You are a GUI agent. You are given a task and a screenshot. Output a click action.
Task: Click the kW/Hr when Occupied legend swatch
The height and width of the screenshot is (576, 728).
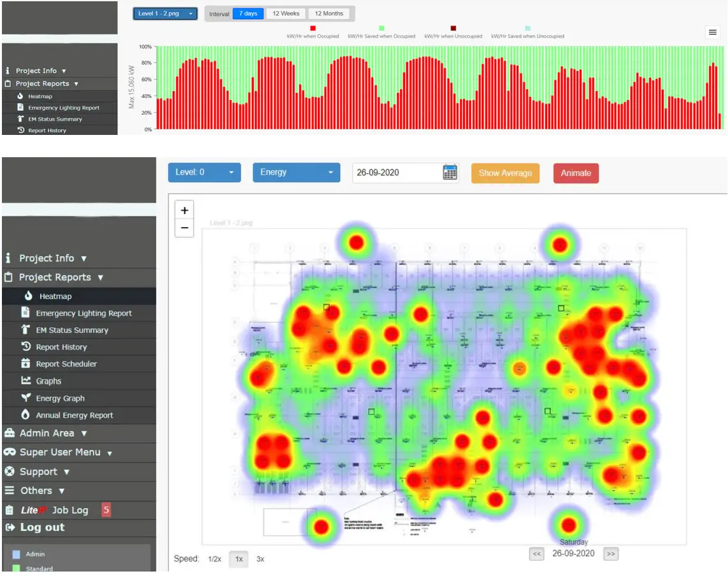click(x=312, y=28)
